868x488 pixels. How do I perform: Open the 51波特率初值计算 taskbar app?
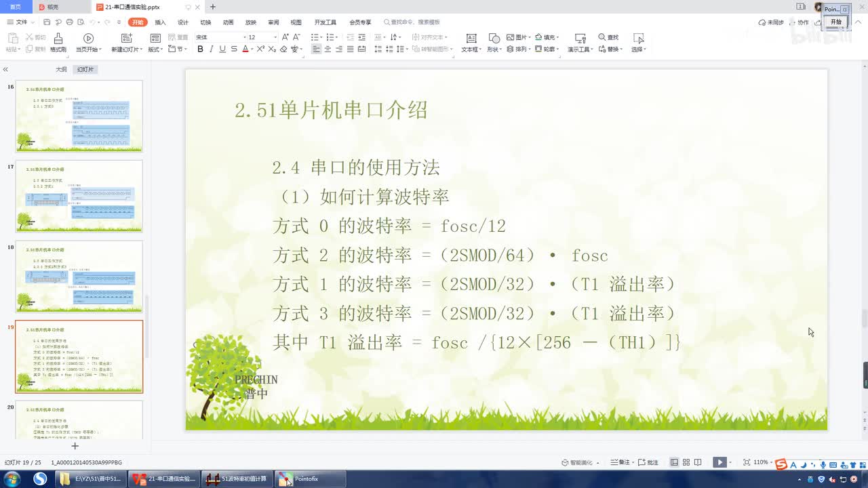pyautogui.click(x=237, y=479)
